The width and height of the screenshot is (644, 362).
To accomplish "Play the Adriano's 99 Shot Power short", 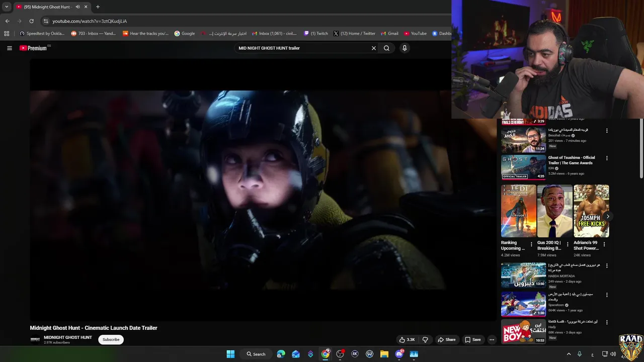I will coord(591,211).
